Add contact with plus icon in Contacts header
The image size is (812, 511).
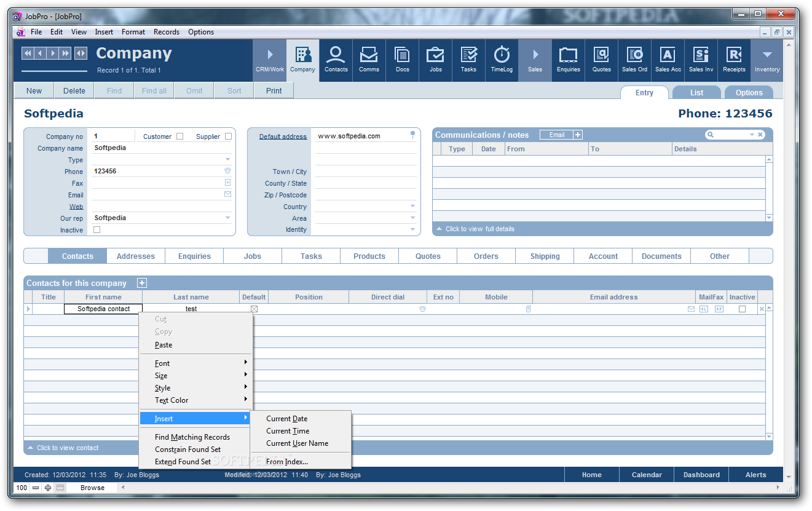[141, 283]
